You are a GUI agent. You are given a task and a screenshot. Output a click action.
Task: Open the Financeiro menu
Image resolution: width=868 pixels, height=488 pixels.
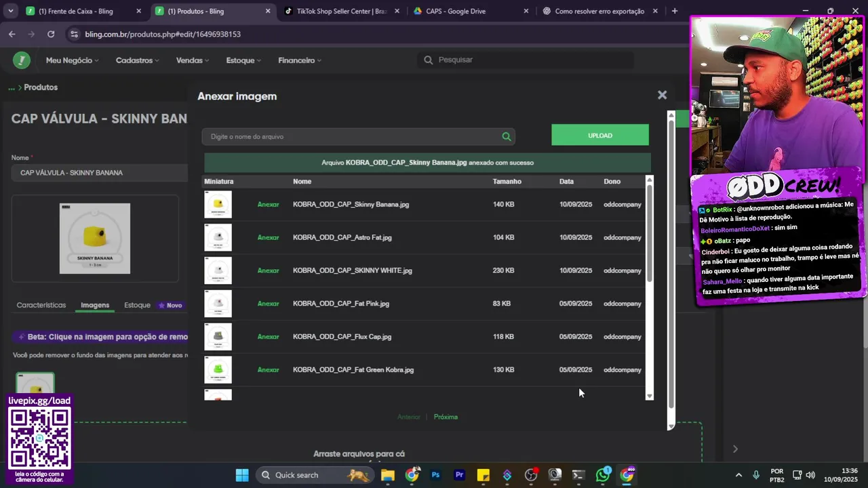299,60
